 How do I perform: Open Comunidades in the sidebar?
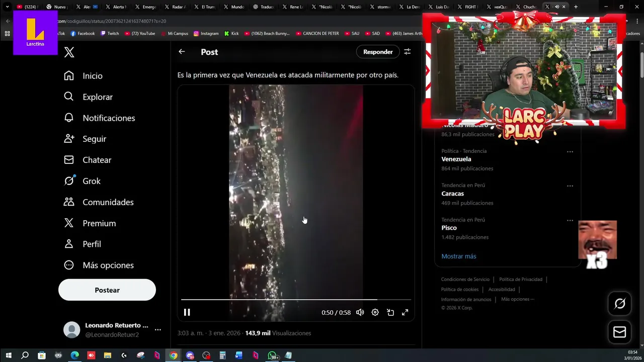point(99,202)
